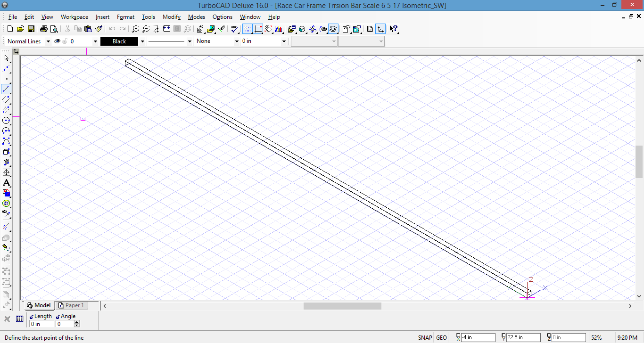Select the Arc tool
Viewport: 644px width, 343px height.
(6, 131)
